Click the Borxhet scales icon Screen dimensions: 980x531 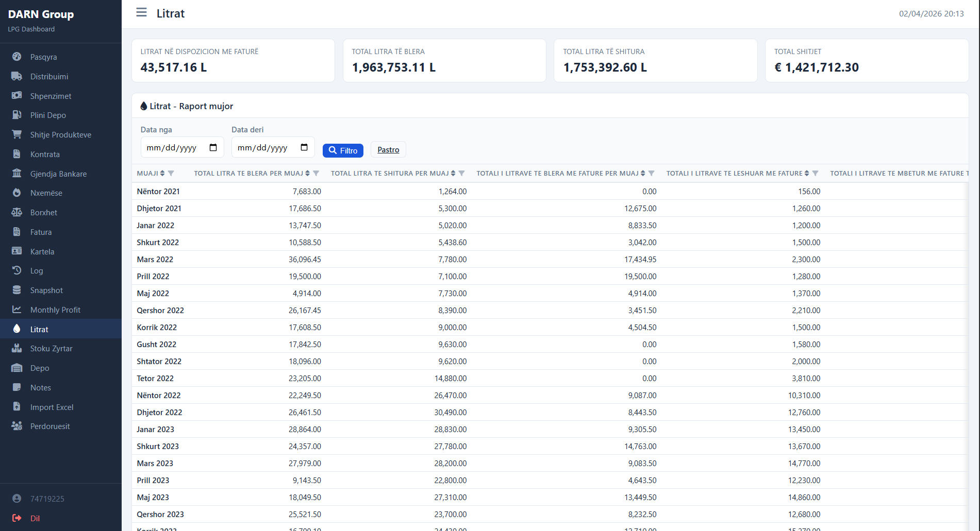(17, 212)
